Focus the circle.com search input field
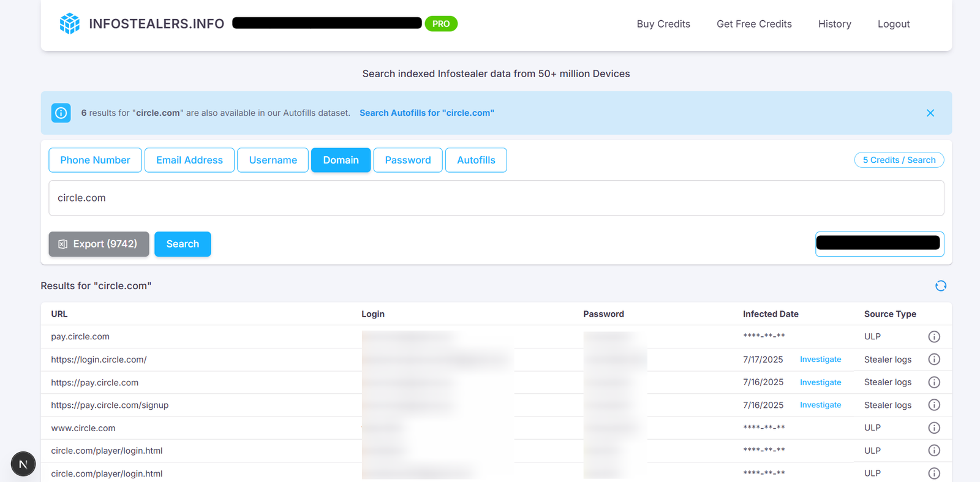980x482 pixels. pos(496,198)
